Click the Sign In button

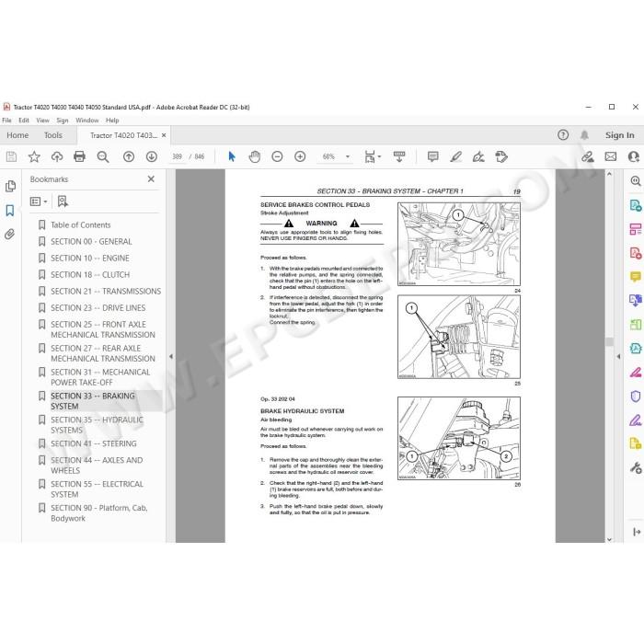click(x=619, y=135)
